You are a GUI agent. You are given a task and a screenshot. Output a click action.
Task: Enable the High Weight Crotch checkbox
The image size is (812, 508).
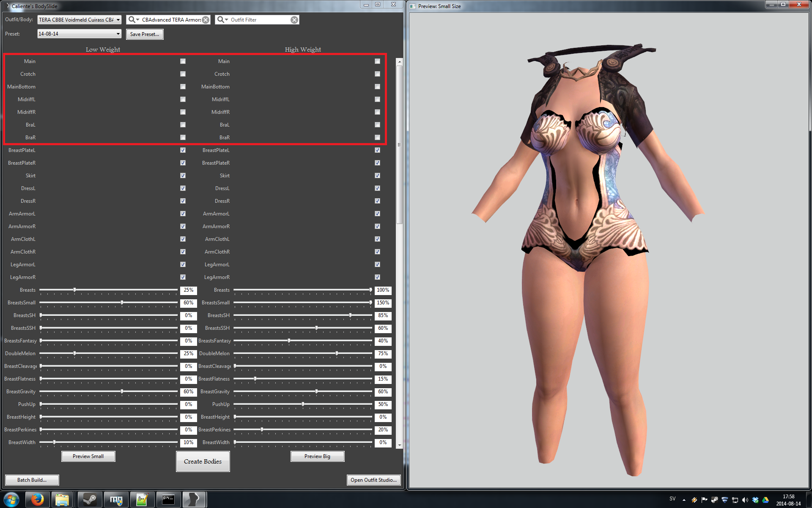click(377, 74)
